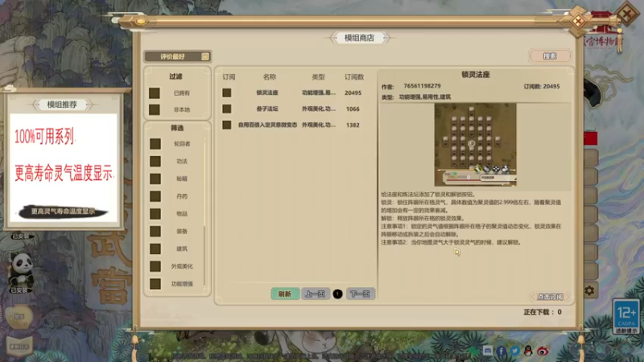Tick subscribe box for 自用百倍入定灵息微变态

click(x=227, y=125)
